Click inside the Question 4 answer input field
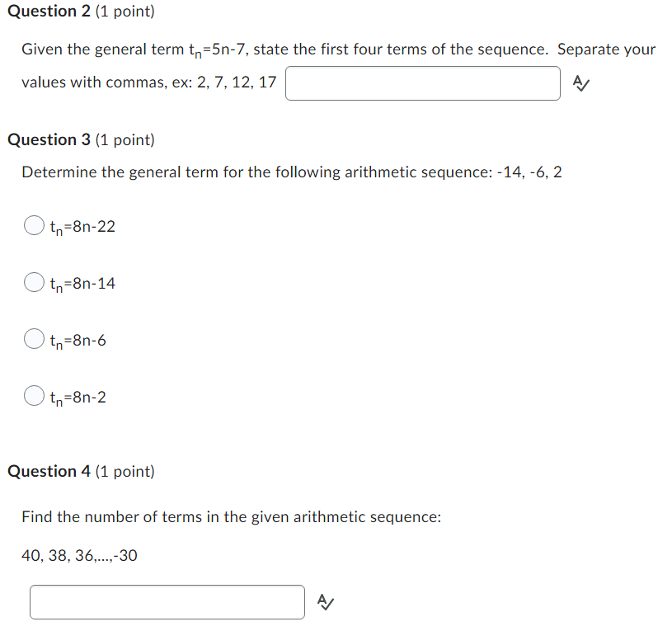672x631 pixels. click(x=167, y=602)
